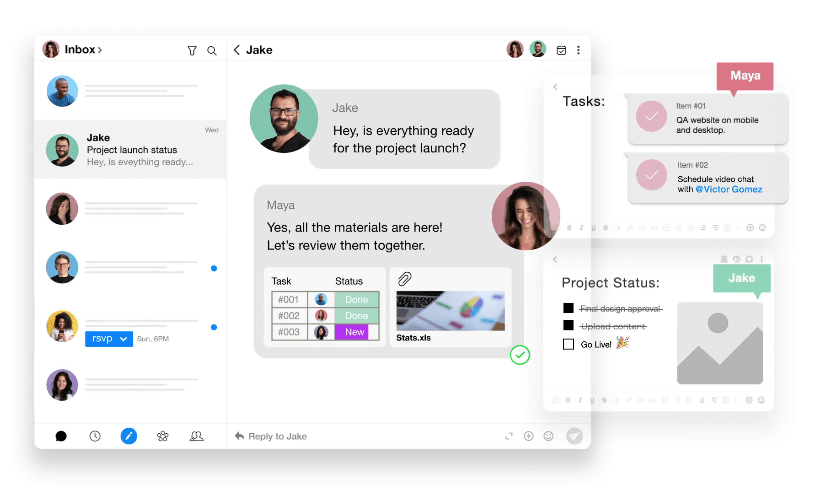
Task: Open the contacts people icon in bottom navigation
Action: click(x=196, y=436)
